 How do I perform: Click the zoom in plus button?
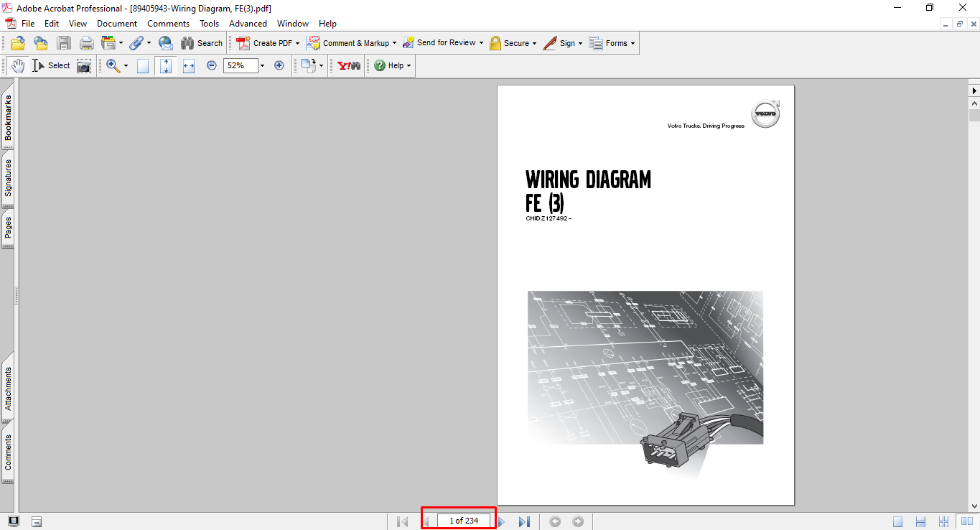pos(279,65)
